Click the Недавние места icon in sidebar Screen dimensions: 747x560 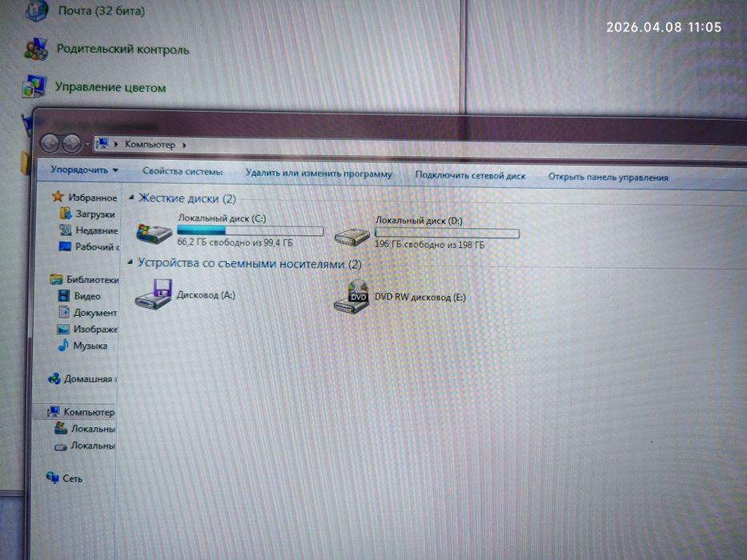pos(66,230)
